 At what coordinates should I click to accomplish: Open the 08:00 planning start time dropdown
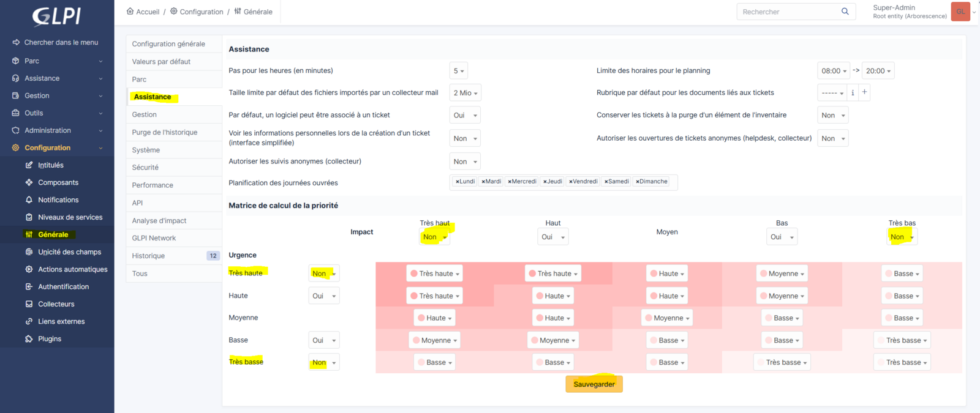(834, 71)
